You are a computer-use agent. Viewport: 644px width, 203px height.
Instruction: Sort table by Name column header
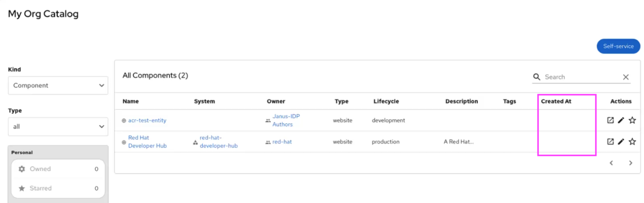tap(131, 101)
